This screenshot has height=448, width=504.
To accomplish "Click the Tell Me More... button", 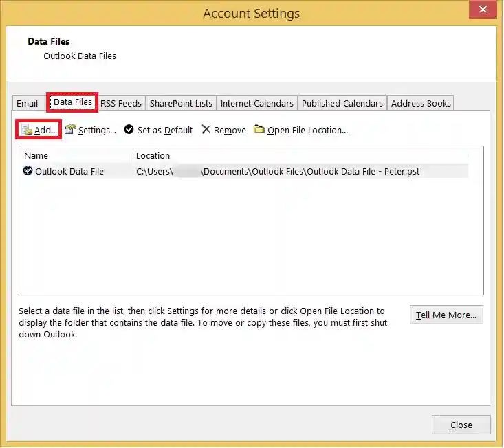I will pos(446,315).
